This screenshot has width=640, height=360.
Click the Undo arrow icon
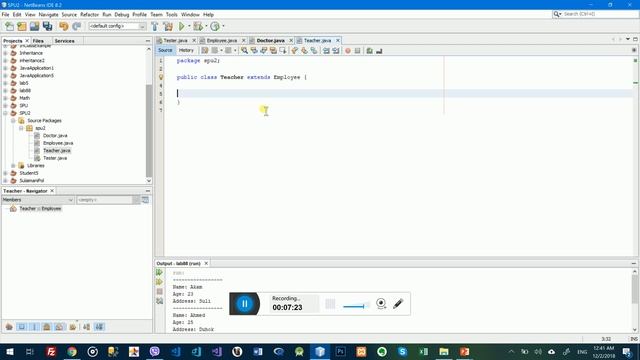63,27
